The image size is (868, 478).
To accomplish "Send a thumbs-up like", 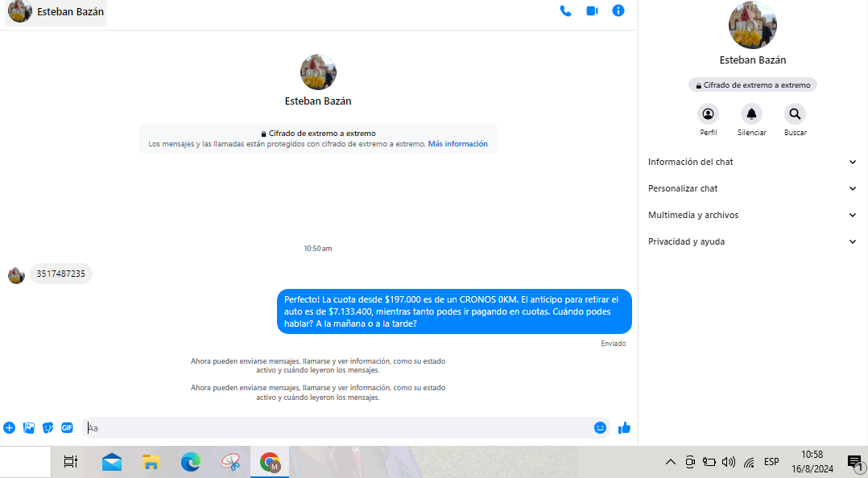I will (x=624, y=428).
